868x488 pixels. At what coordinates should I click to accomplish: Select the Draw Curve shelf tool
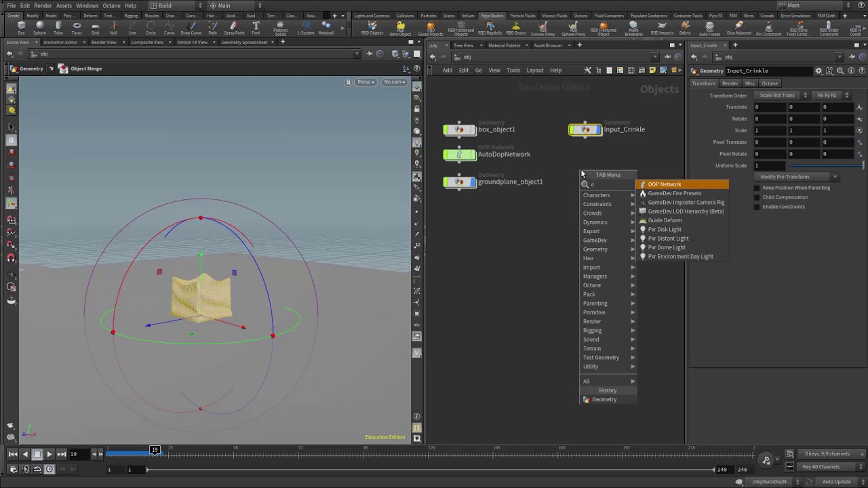click(191, 28)
